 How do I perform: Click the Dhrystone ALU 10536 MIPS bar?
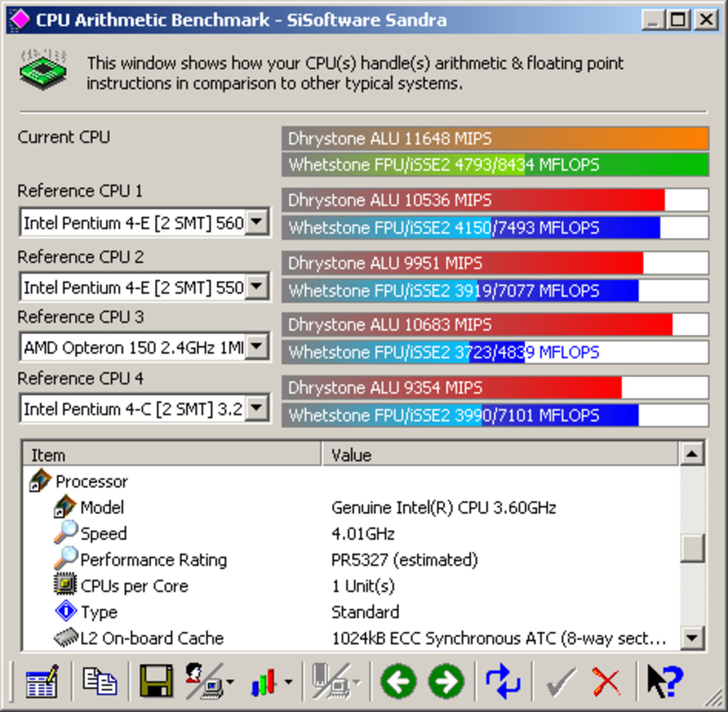coord(495,200)
